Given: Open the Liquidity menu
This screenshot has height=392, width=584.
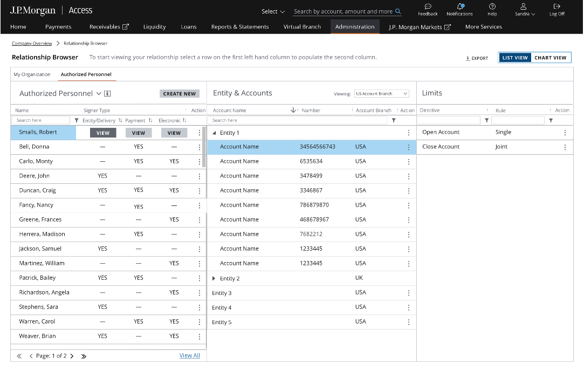Looking at the screenshot, I should pos(154,27).
